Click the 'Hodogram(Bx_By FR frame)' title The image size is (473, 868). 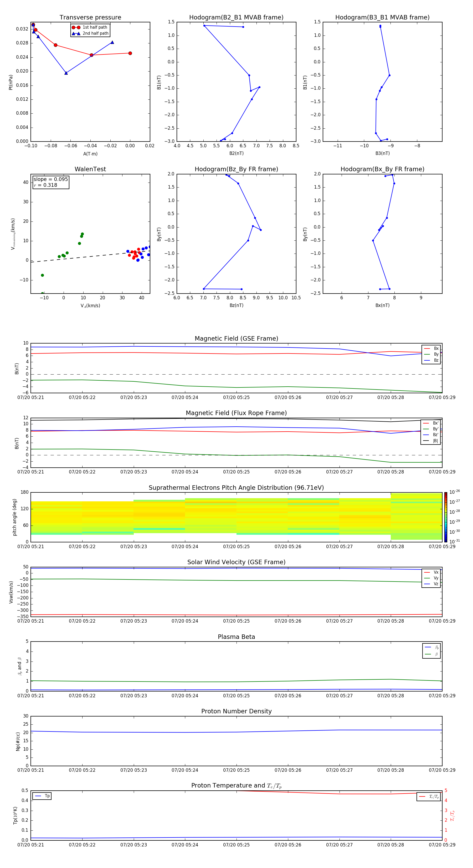[382, 169]
